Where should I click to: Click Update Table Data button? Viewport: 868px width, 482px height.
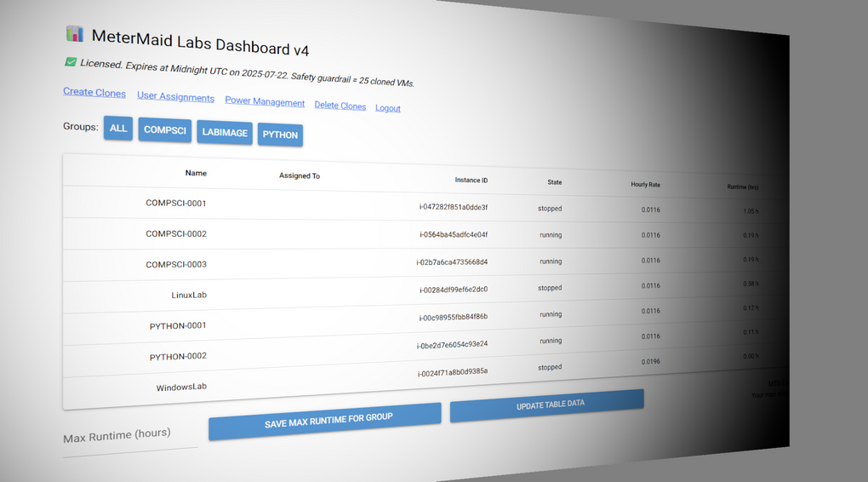click(x=546, y=405)
